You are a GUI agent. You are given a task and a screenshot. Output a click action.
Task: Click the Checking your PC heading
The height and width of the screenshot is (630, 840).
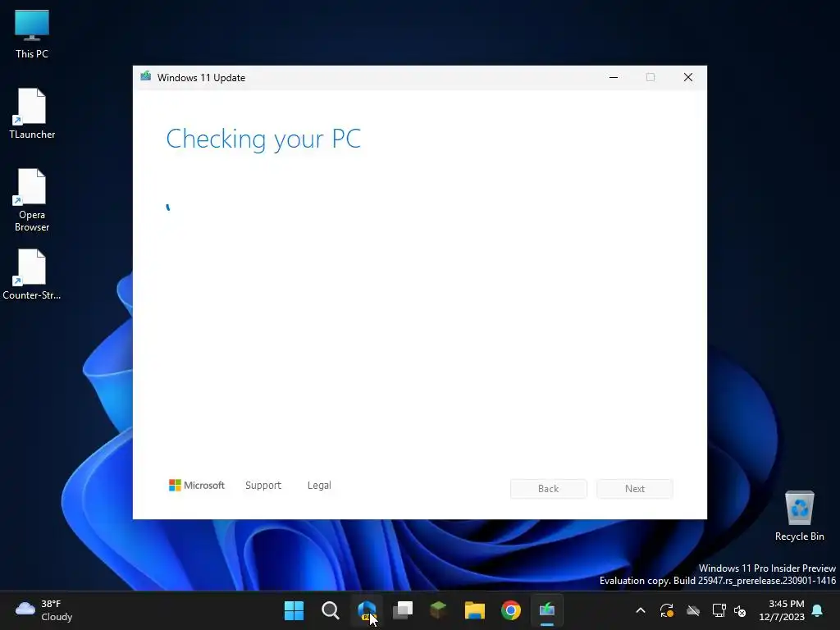263,139
